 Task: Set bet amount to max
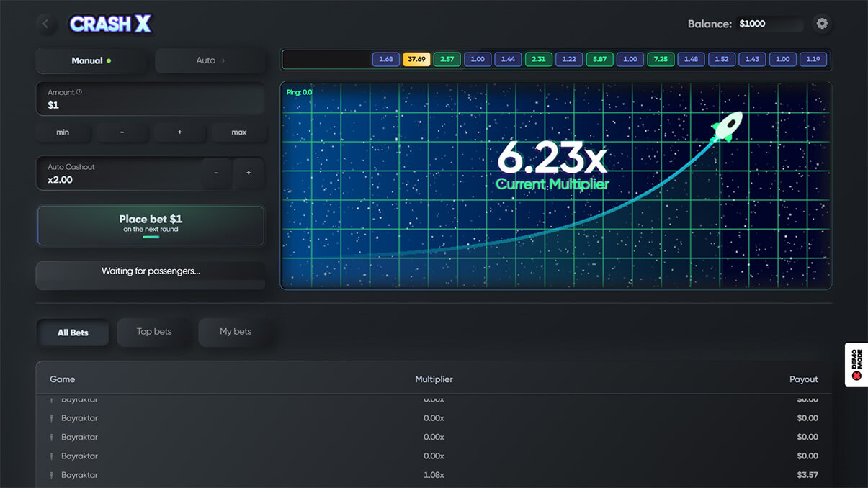point(239,132)
